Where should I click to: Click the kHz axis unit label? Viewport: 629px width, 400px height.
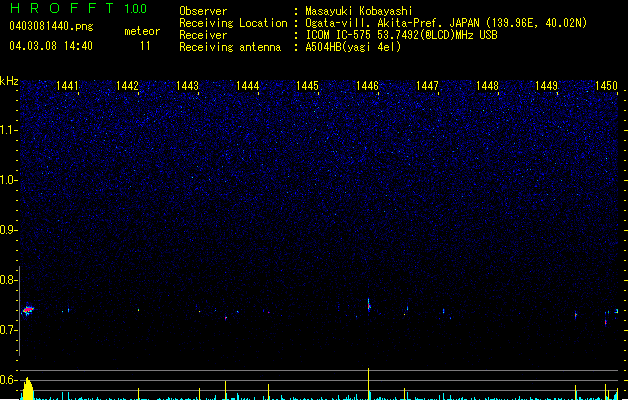pyautogui.click(x=9, y=81)
